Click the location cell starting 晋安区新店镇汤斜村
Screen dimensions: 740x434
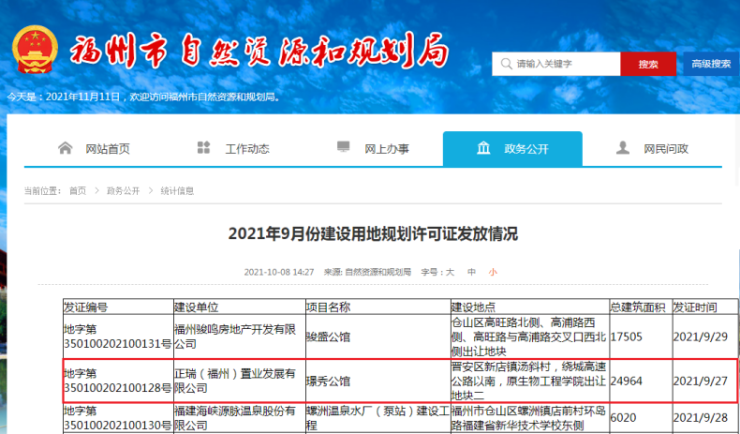529,381
